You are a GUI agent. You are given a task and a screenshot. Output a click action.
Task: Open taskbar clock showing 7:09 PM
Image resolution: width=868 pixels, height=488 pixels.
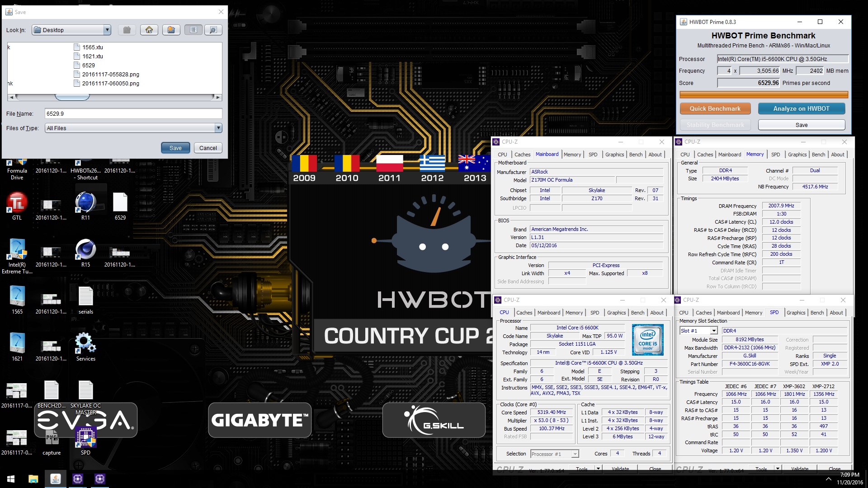coord(850,479)
